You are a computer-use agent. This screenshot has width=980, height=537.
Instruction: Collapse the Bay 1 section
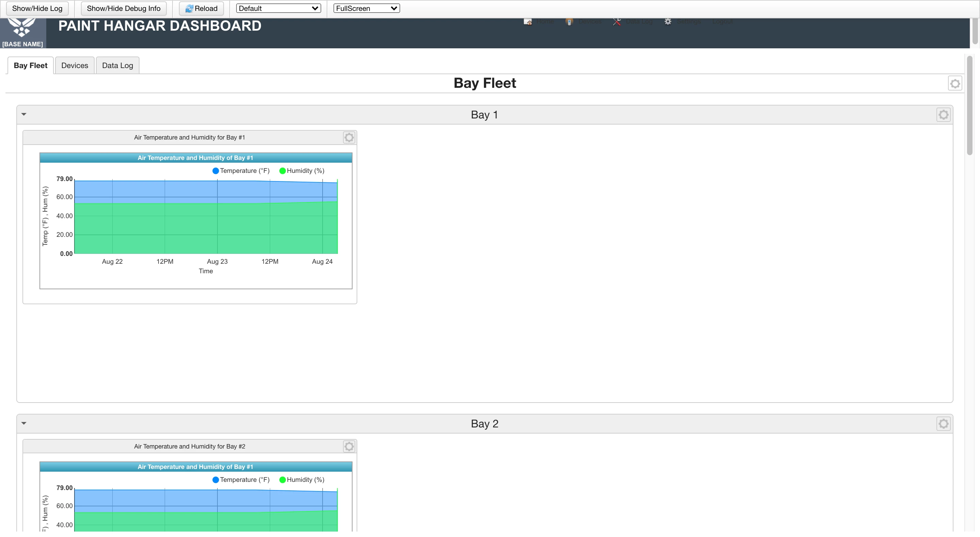click(x=24, y=115)
